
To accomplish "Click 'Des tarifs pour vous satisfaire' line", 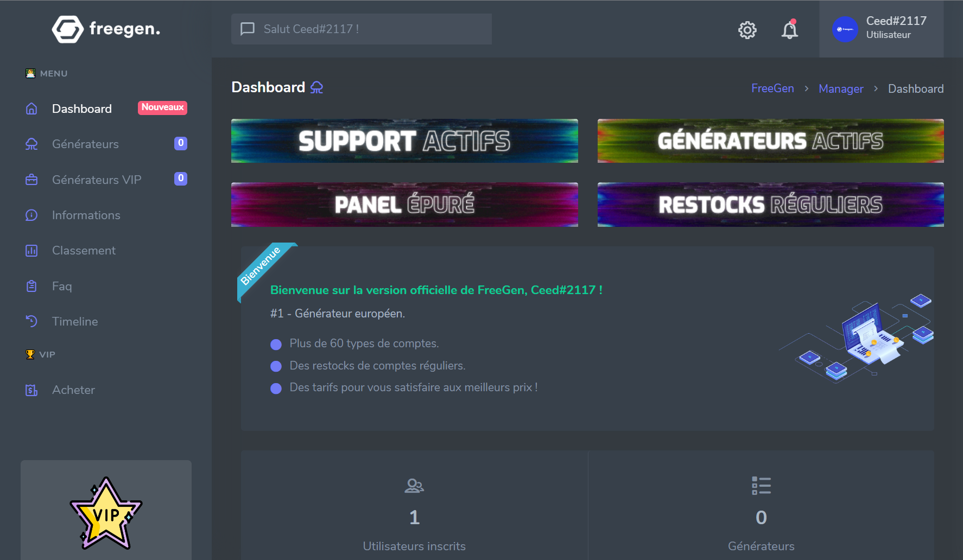I will (x=414, y=387).
